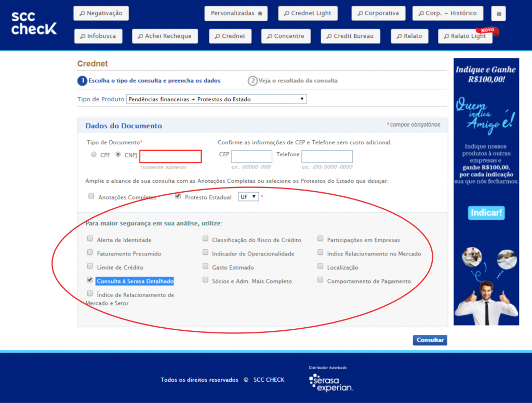532x403 pixels.
Task: Check Alerta de Identidade
Action: click(x=90, y=238)
